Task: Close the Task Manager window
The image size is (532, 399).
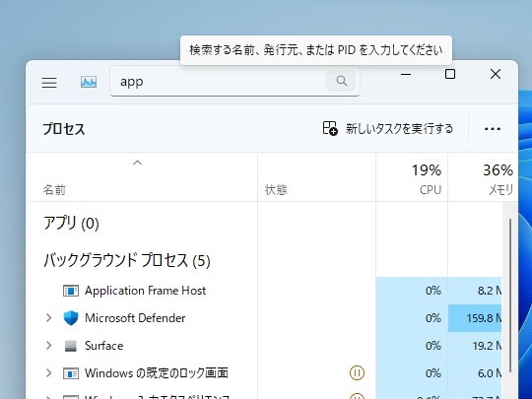Action: [496, 74]
